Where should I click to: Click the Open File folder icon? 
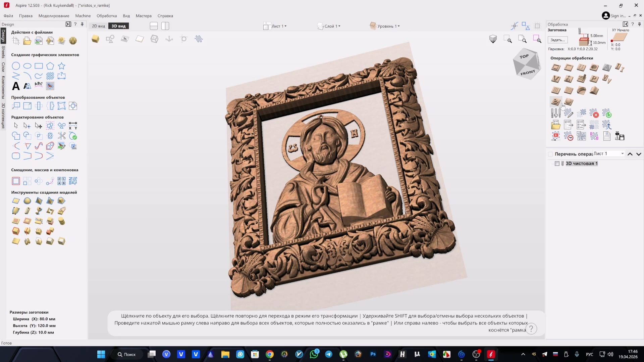[27, 41]
